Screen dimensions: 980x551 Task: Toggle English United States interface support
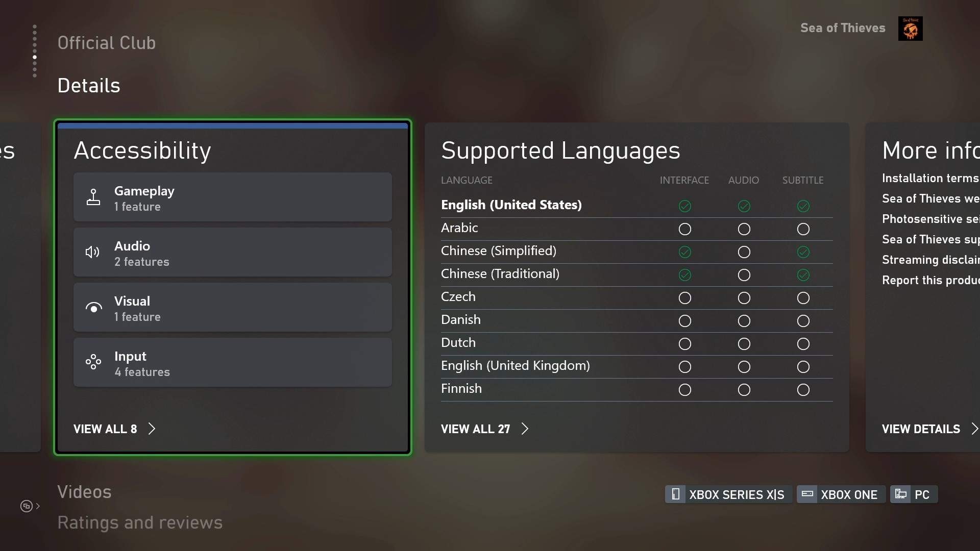pyautogui.click(x=684, y=205)
